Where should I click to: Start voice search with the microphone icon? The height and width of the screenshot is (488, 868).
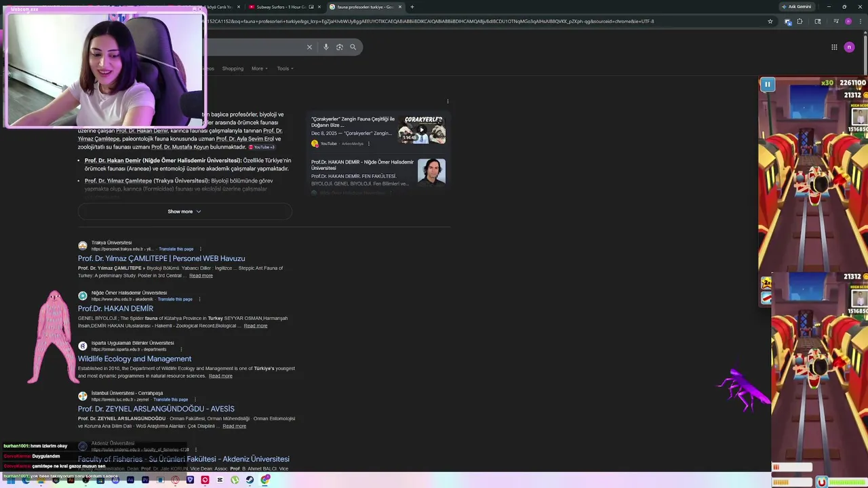(326, 47)
